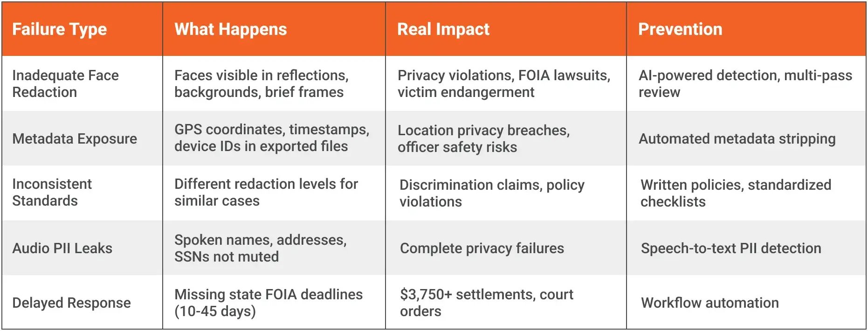Select the privacy violations, FOIA lawsuits cell
The image size is (868, 331).
tap(503, 83)
